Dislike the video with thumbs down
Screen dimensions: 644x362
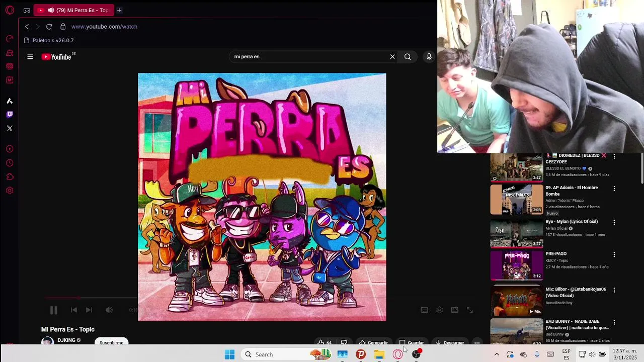point(344,342)
